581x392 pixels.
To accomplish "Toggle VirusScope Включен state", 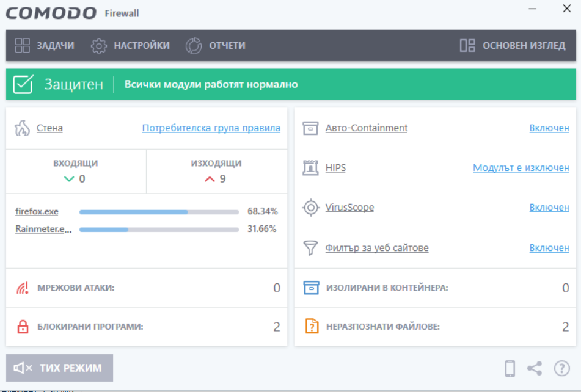I will tap(549, 207).
